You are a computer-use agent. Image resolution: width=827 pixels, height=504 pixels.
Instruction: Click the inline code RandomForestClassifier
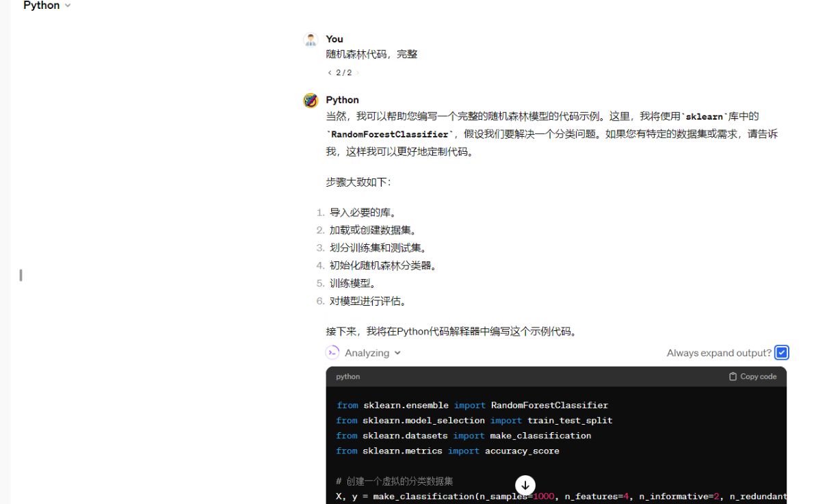[x=390, y=134]
